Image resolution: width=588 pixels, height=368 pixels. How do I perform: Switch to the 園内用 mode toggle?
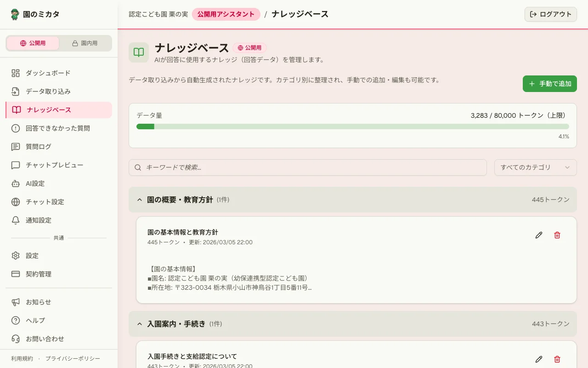tap(85, 43)
